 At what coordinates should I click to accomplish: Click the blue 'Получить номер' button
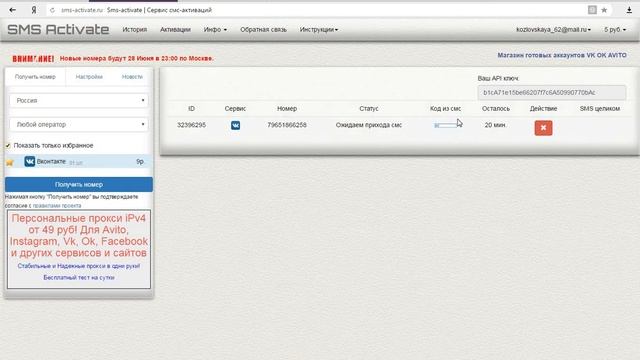pyautogui.click(x=79, y=184)
